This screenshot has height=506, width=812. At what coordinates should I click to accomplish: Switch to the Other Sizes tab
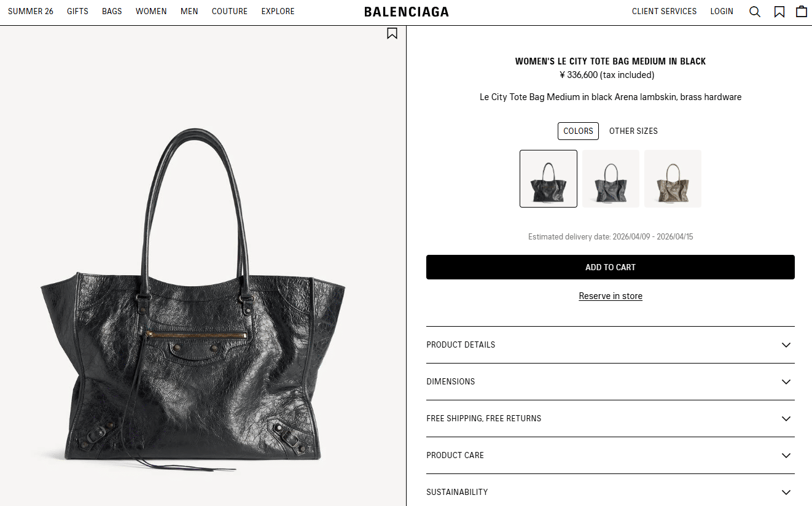[633, 131]
